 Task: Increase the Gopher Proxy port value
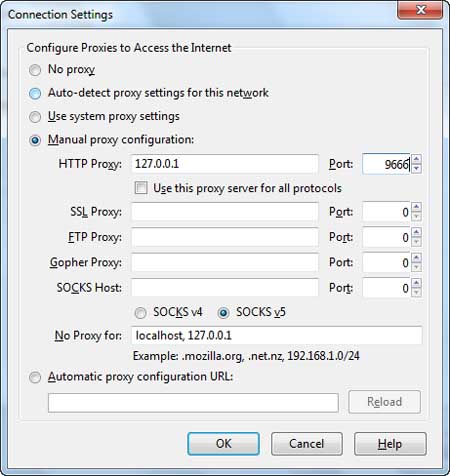coord(416,258)
